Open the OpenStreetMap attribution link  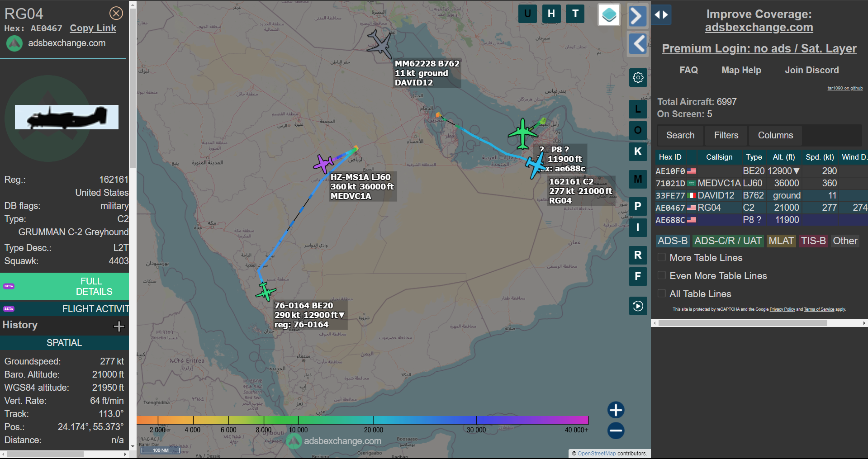(x=596, y=453)
